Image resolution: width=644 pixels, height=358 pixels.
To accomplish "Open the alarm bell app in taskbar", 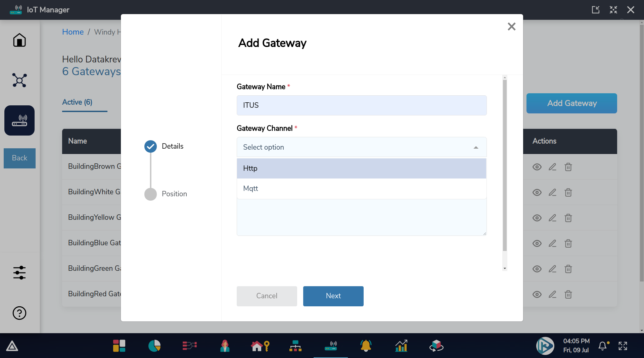I will [x=366, y=346].
